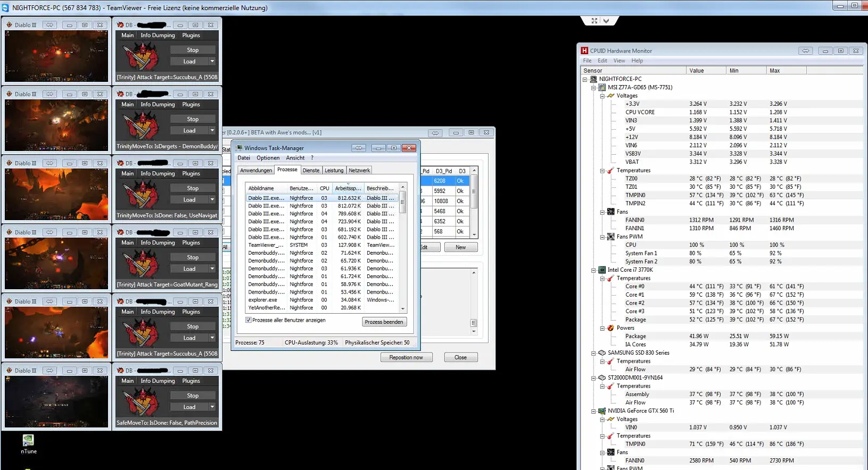Image resolution: width=868 pixels, height=470 pixels.
Task: Click the NVIDIA GeForce GTX 560 Ti card icon
Action: [602, 410]
